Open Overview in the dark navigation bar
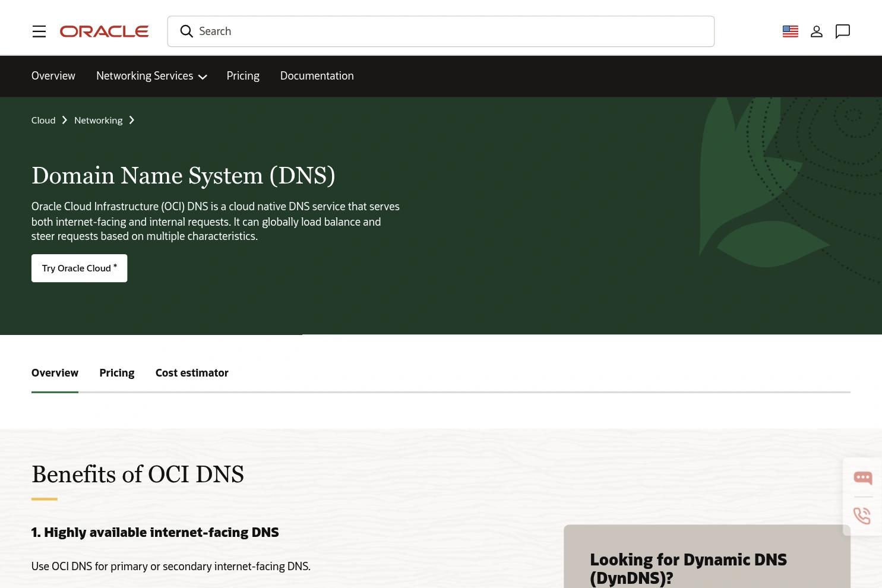Image resolution: width=882 pixels, height=588 pixels. pos(53,76)
